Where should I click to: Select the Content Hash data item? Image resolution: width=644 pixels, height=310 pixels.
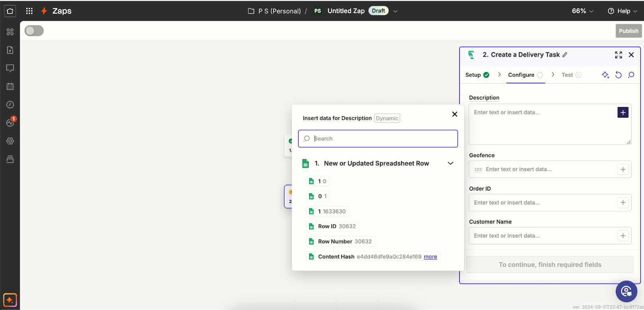(x=374, y=257)
